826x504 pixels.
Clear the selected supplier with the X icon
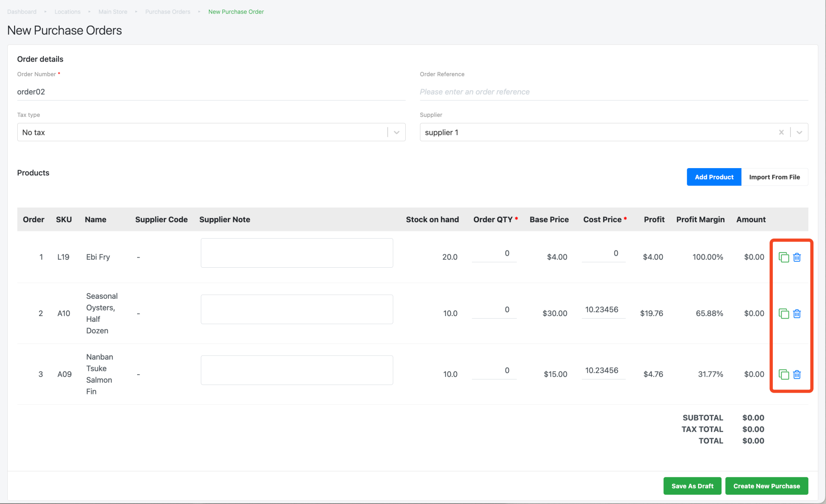pyautogui.click(x=781, y=132)
